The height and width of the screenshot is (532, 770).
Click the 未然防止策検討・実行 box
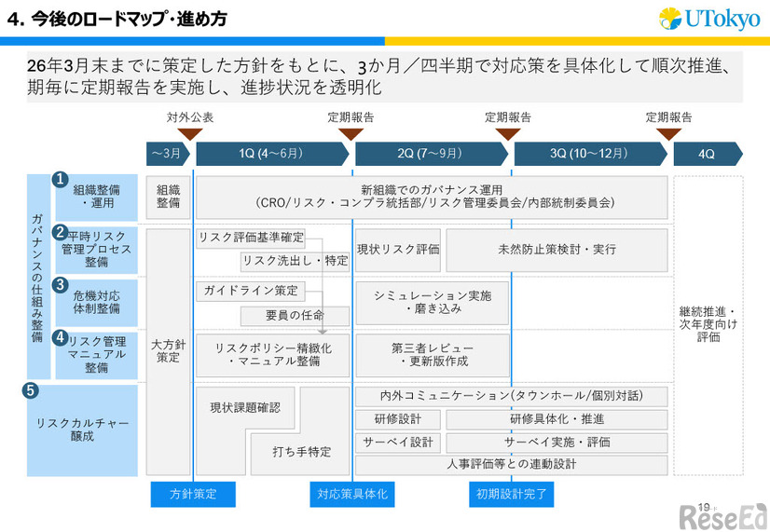pos(557,250)
